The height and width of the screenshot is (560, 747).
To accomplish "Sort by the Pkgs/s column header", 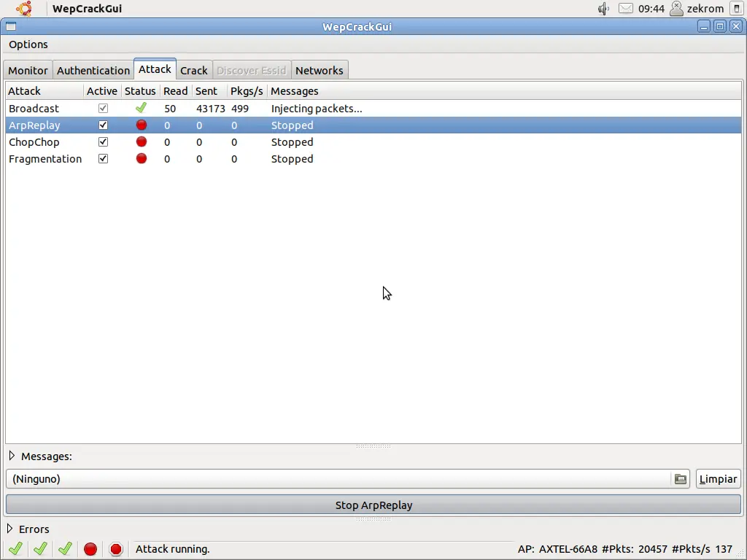I will [x=247, y=91].
